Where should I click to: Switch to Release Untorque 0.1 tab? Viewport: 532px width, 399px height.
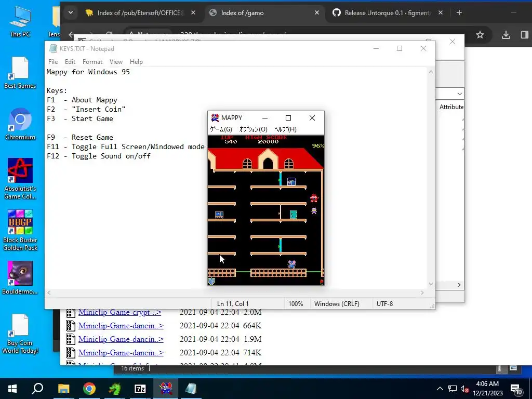387,12
